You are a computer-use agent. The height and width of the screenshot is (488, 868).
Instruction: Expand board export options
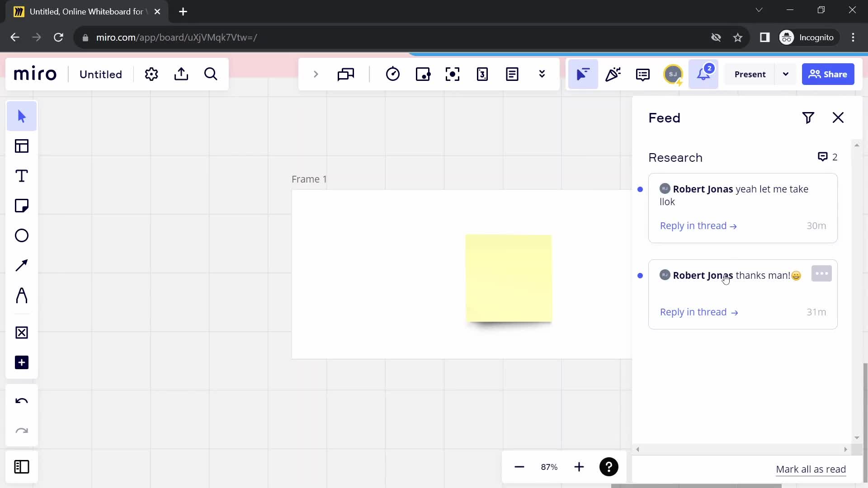point(181,74)
